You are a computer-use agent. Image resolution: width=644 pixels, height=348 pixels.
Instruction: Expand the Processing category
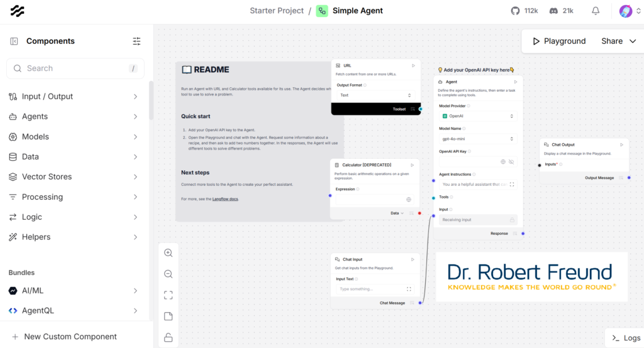pyautogui.click(x=135, y=197)
